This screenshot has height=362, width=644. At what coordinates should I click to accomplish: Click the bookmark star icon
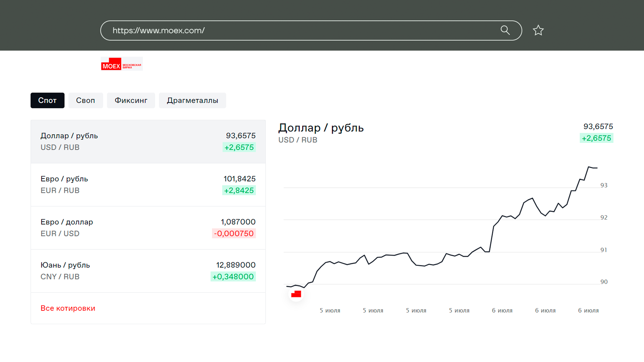(538, 31)
